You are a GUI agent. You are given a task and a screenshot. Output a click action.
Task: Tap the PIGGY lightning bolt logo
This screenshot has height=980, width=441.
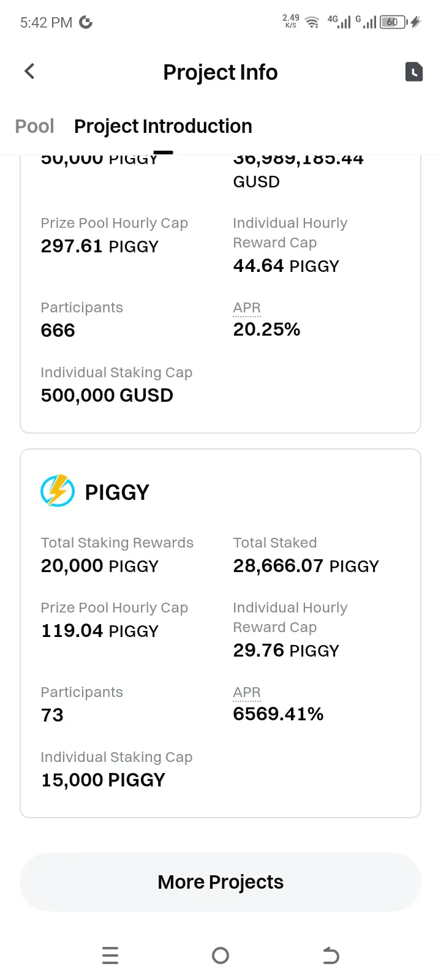(58, 491)
